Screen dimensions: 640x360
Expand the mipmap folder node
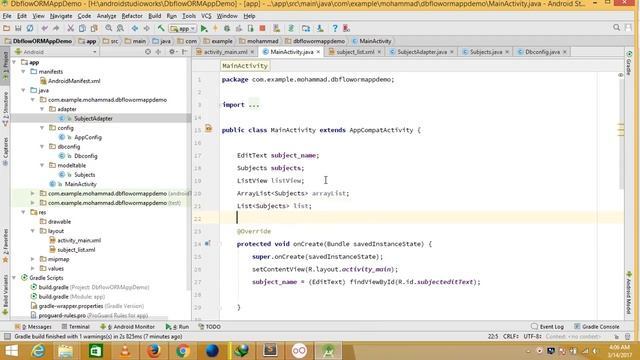(x=33, y=259)
